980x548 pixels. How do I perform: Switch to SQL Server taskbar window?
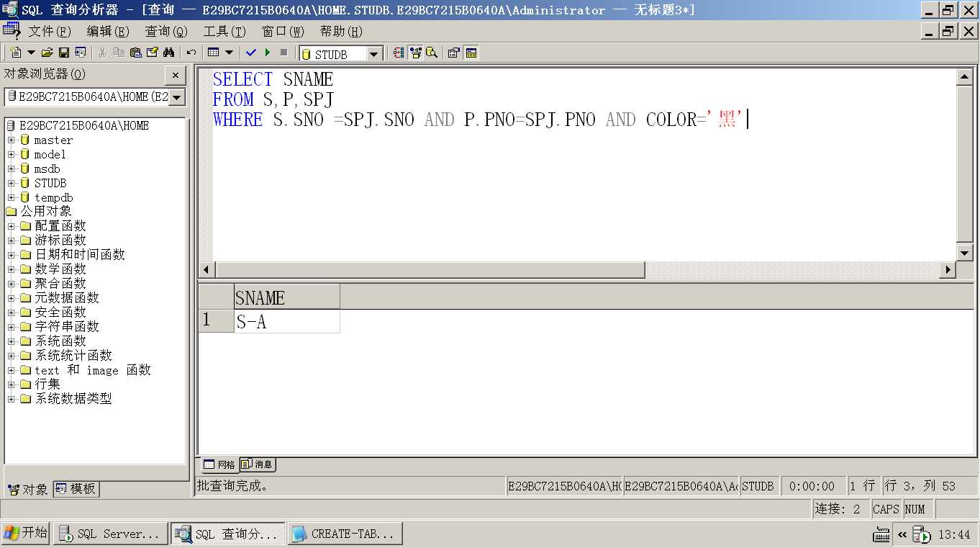click(110, 534)
